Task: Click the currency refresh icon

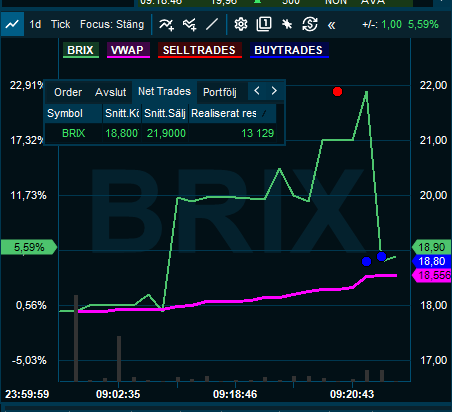Action: pos(310,24)
